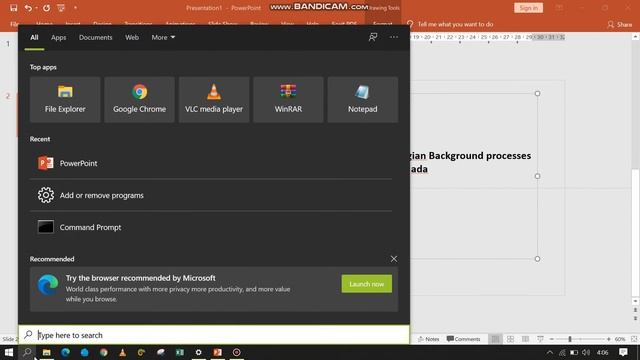Open Add or remove programs
Screen dimensions: 640x360
pyautogui.click(x=211, y=195)
